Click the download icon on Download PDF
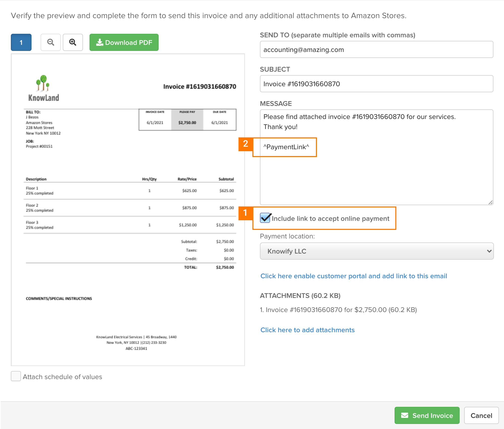This screenshot has height=429, width=504. 100,42
